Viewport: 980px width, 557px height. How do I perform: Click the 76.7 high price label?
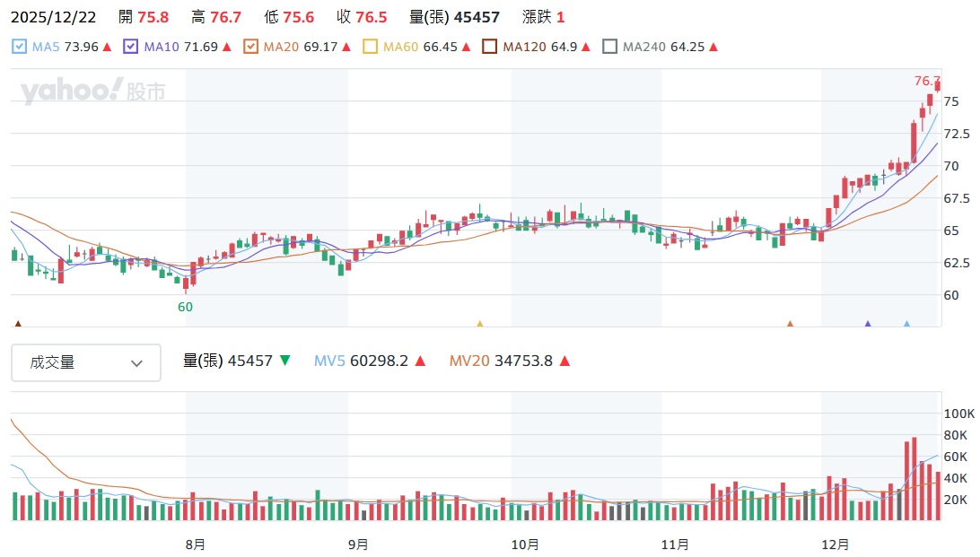click(926, 82)
